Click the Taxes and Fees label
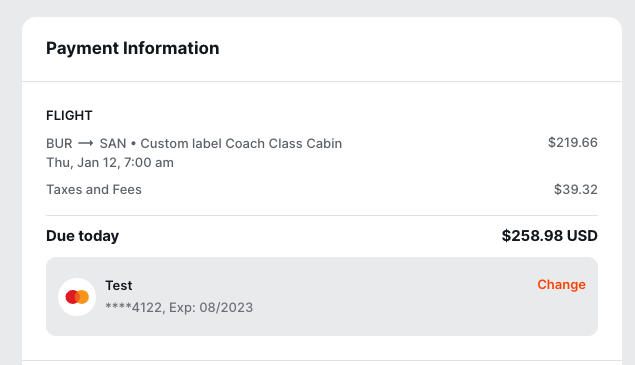Image resolution: width=635 pixels, height=365 pixels. click(x=94, y=190)
